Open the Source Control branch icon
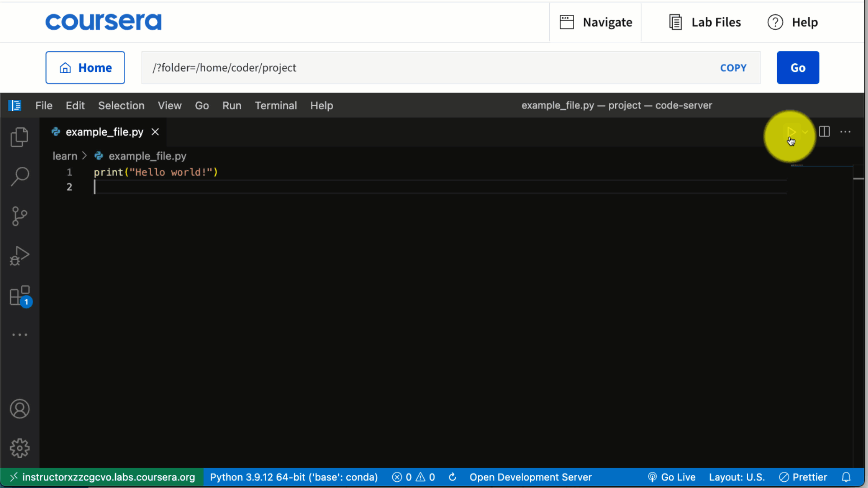 (x=19, y=216)
